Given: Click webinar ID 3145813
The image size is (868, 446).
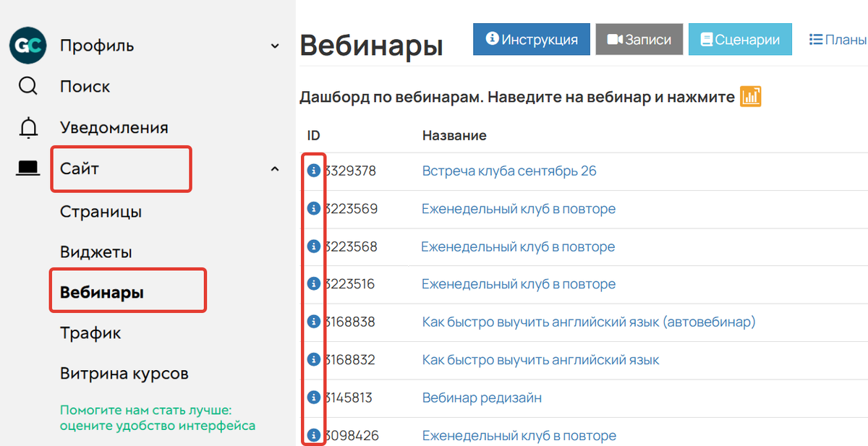Looking at the screenshot, I should (x=349, y=398).
